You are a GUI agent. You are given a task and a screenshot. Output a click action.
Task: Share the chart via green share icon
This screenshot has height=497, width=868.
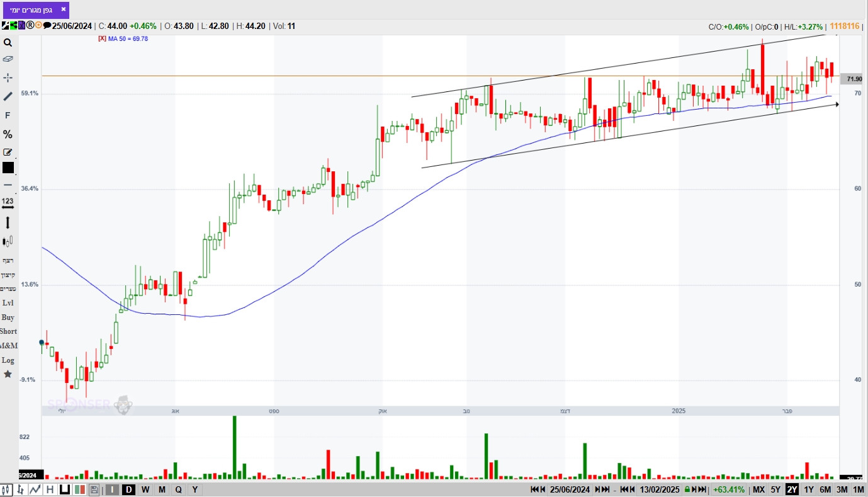[13, 26]
